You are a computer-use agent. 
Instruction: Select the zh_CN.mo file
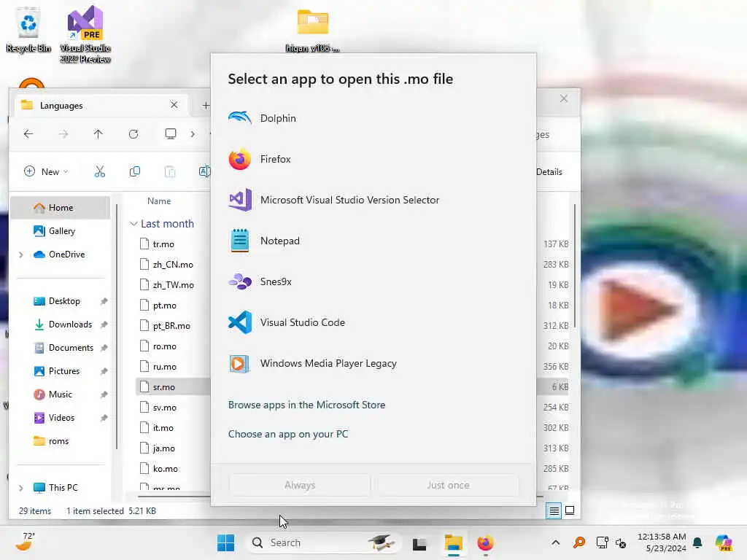click(174, 265)
